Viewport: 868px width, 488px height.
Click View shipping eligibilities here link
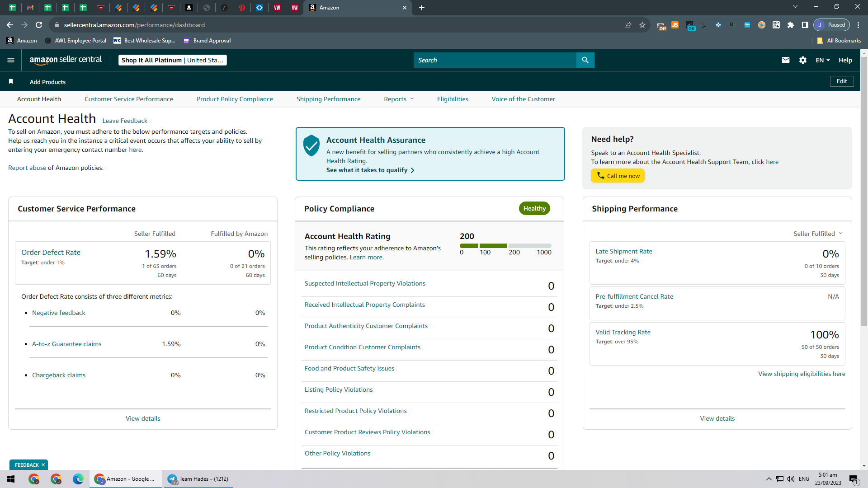pyautogui.click(x=802, y=374)
